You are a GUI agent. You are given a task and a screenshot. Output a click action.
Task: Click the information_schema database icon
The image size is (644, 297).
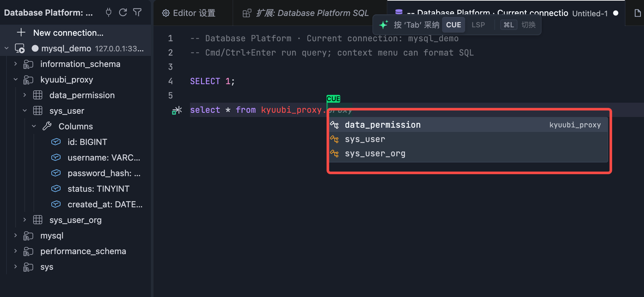pyautogui.click(x=28, y=64)
